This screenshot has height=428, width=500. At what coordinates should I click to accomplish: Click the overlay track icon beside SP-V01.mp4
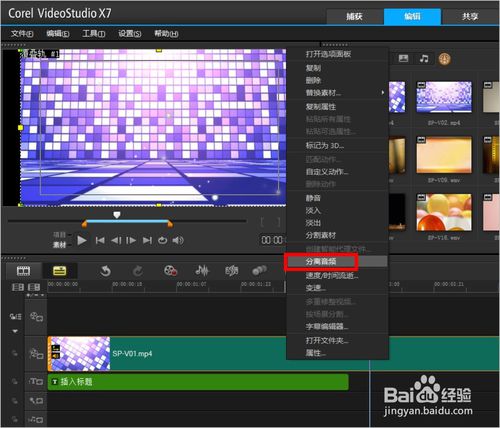coord(36,354)
